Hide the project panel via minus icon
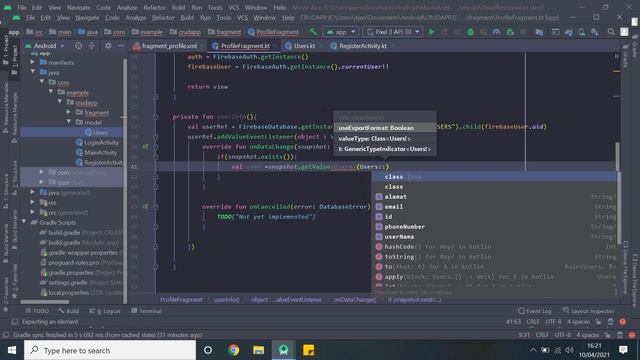This screenshot has height=360, width=640. click(x=121, y=46)
